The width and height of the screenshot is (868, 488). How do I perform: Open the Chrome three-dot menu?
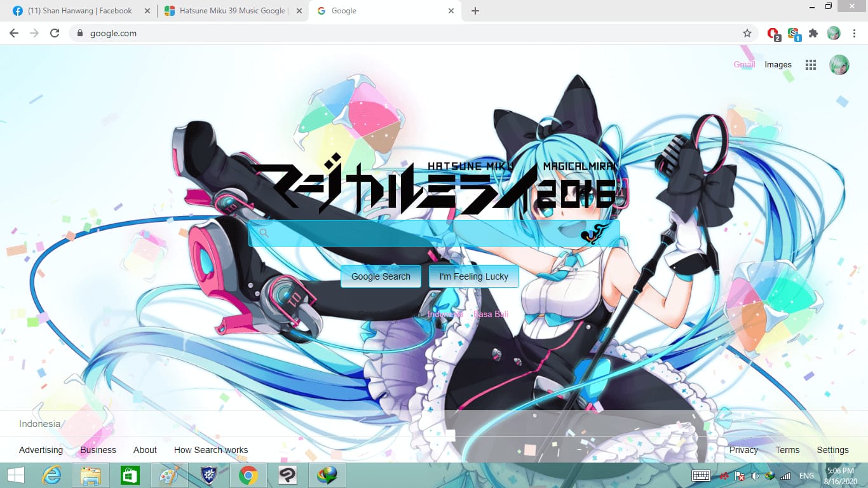(x=854, y=33)
